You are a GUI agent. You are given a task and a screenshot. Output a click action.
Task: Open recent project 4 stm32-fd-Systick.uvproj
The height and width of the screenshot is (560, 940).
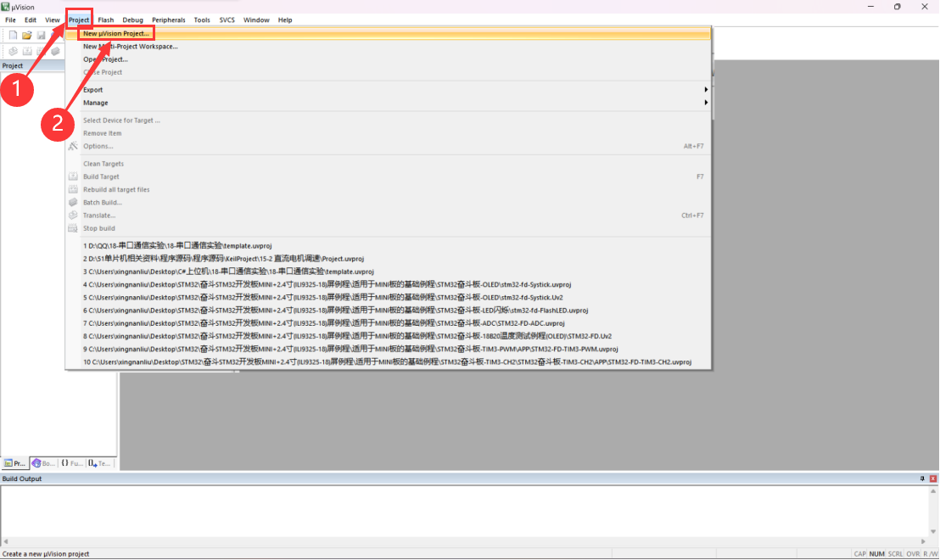tap(388, 285)
